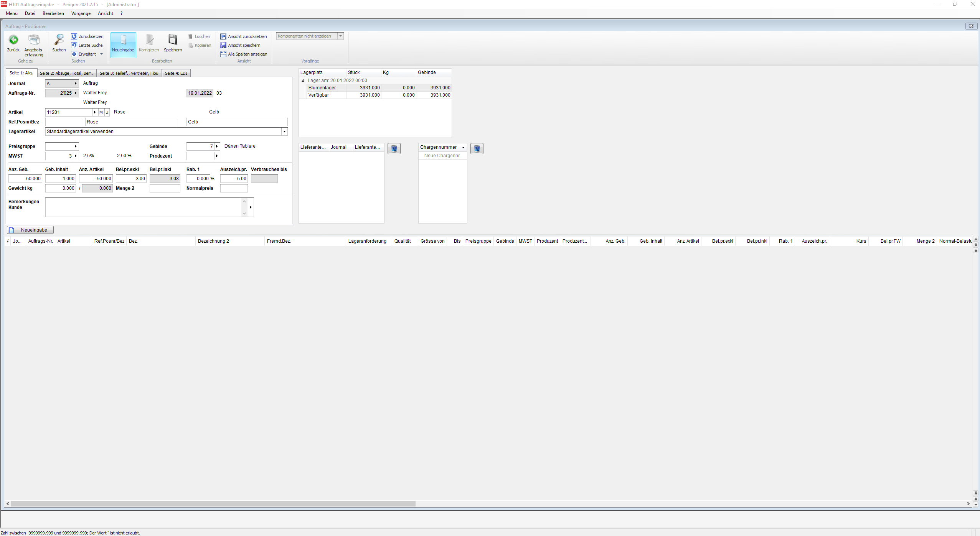This screenshot has width=980, height=536.
Task: Click the trash icon beside the Lieferanten list
Action: click(394, 149)
